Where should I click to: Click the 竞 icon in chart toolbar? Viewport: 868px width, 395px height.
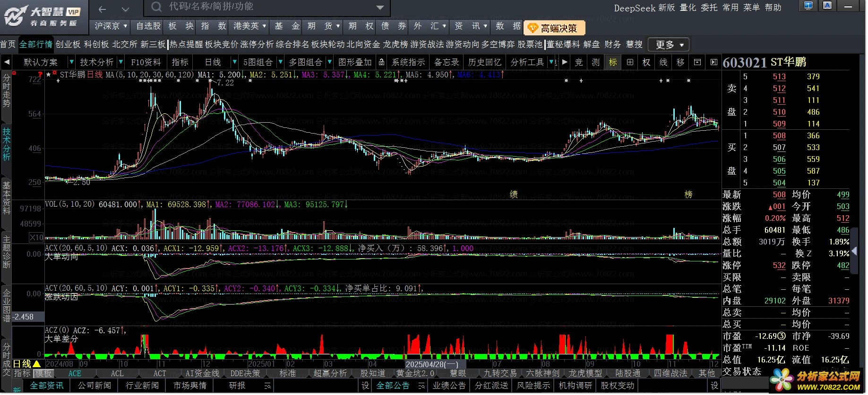point(579,62)
